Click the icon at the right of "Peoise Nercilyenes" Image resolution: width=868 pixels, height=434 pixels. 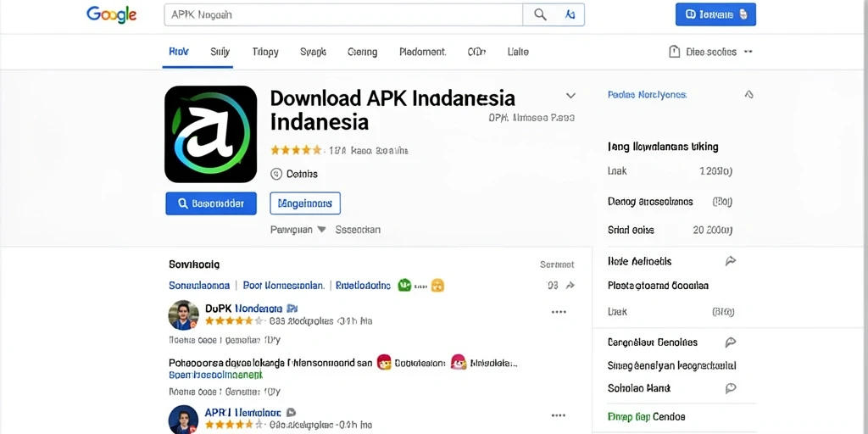click(x=748, y=95)
